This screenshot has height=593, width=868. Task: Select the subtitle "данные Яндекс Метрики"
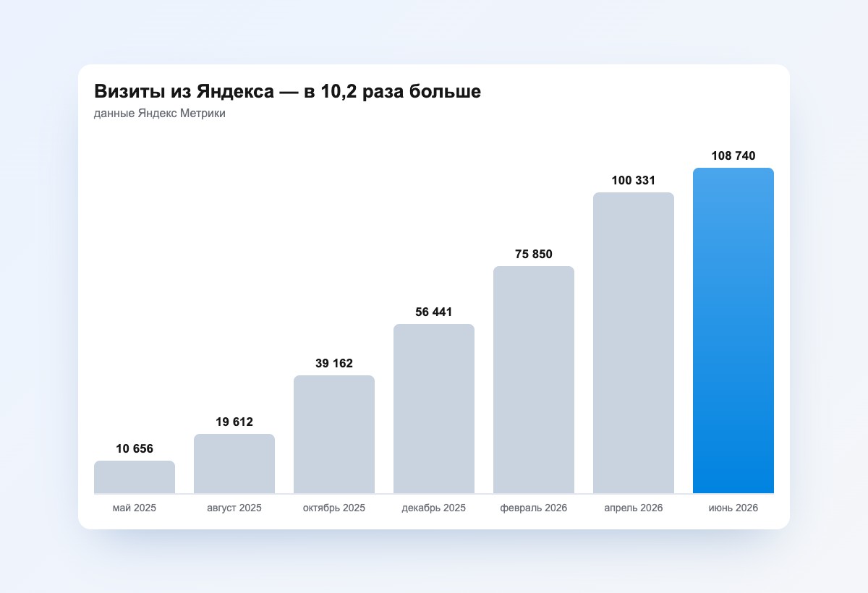[160, 114]
